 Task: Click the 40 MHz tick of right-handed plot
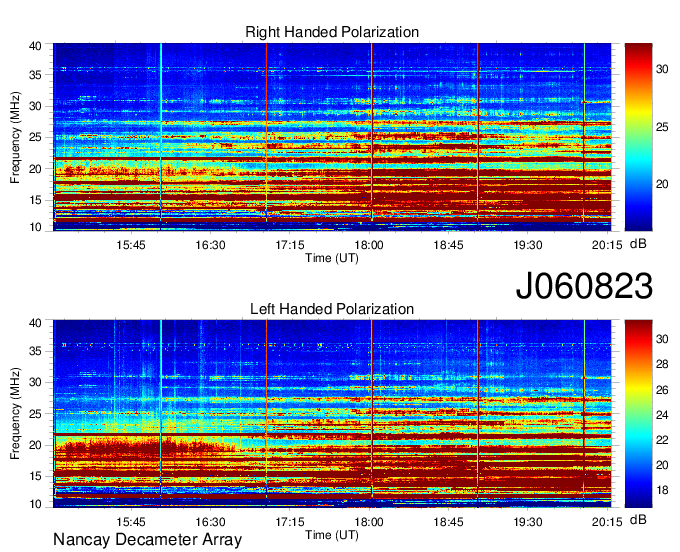coord(35,46)
